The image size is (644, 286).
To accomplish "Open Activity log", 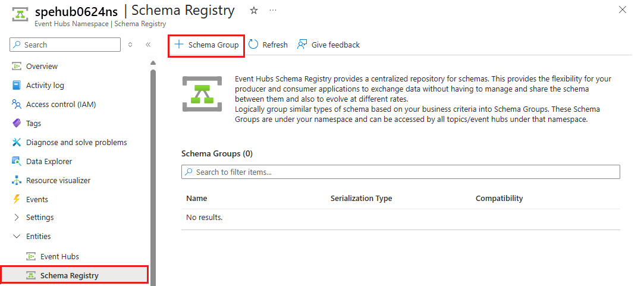I will [x=45, y=86].
